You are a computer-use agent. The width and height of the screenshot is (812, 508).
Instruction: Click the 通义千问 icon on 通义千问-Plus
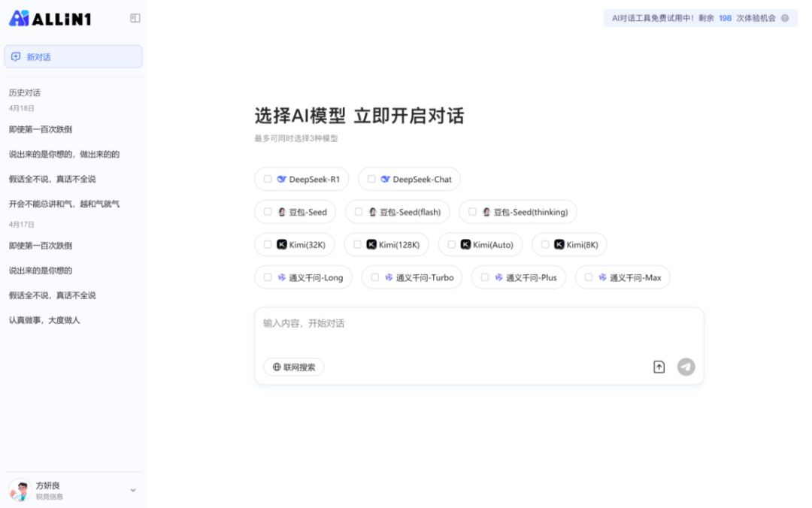tap(497, 277)
